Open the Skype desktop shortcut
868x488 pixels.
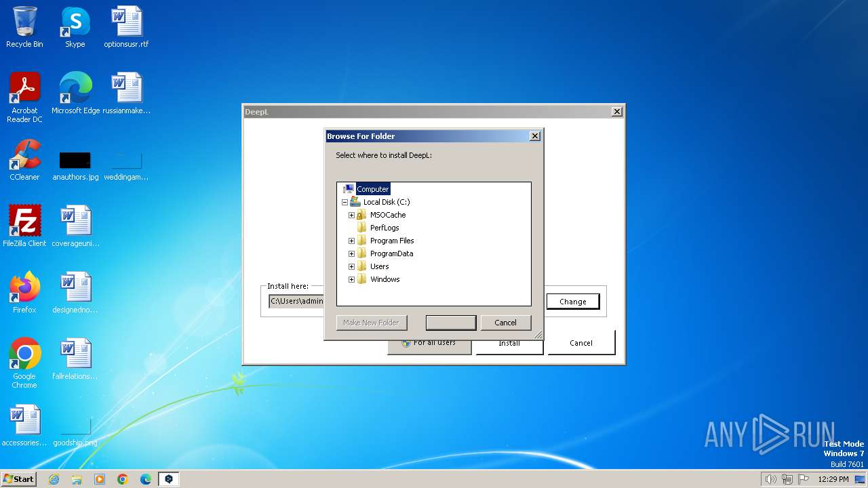coord(75,27)
